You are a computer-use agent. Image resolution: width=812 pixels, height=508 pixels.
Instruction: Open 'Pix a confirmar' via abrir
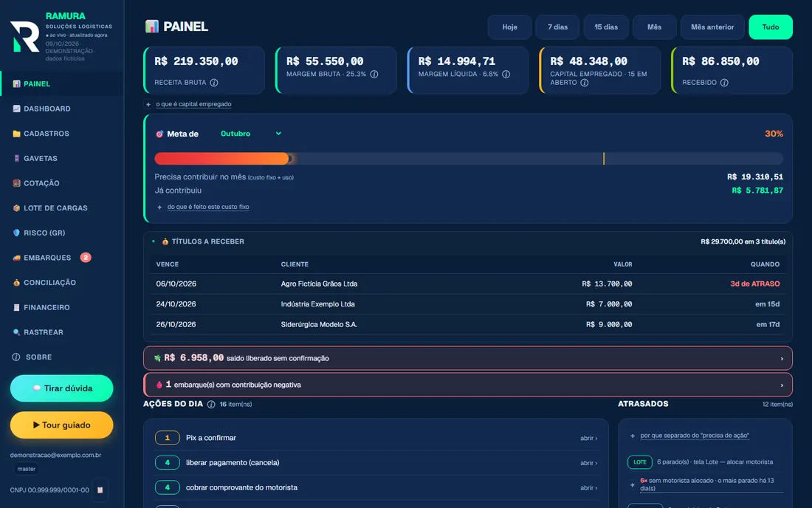point(588,438)
